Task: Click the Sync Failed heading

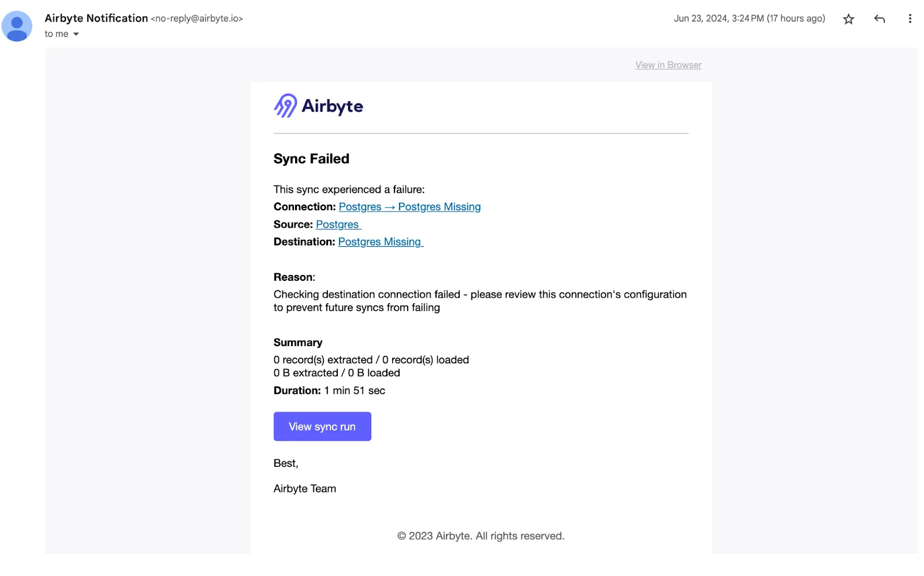Action: point(311,159)
